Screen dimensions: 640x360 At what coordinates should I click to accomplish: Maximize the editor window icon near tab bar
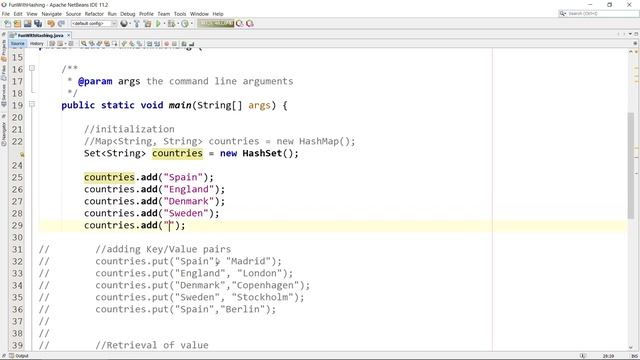636,34
